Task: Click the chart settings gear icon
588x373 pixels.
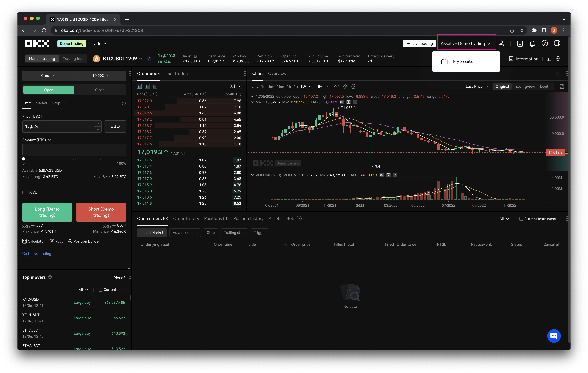Action: pyautogui.click(x=354, y=86)
